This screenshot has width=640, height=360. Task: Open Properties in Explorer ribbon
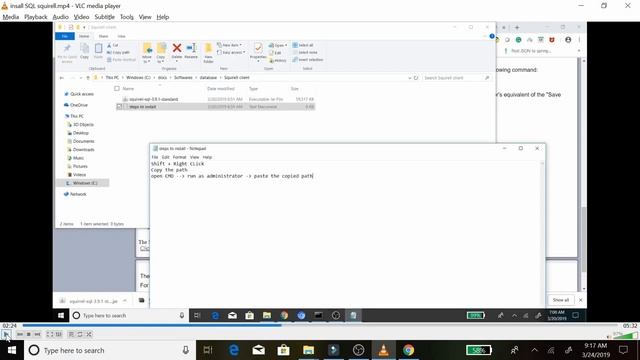click(258, 52)
